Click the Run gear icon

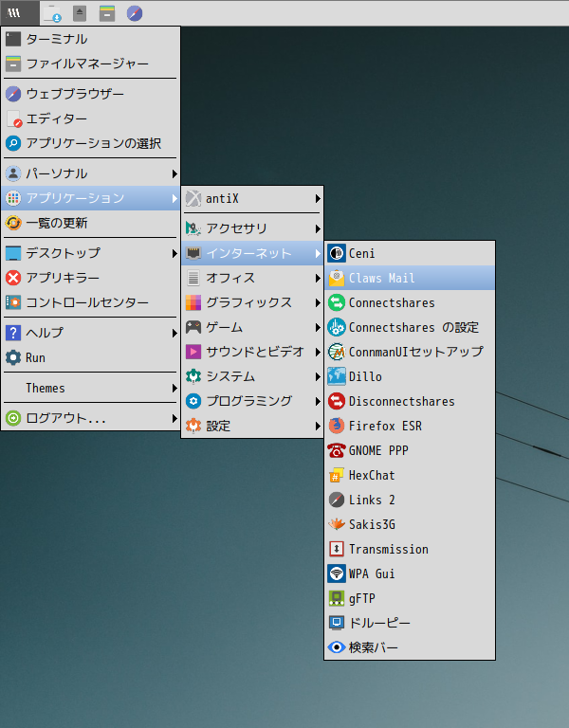(x=13, y=357)
